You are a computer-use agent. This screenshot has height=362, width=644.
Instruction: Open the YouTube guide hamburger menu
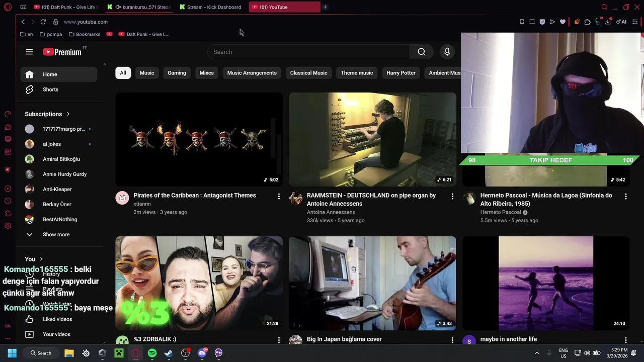pos(29,52)
